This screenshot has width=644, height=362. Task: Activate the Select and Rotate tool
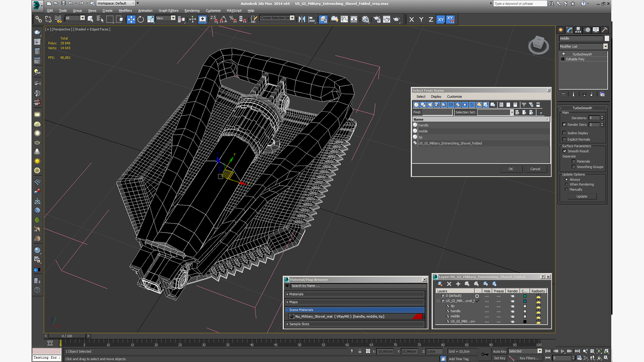click(x=141, y=19)
